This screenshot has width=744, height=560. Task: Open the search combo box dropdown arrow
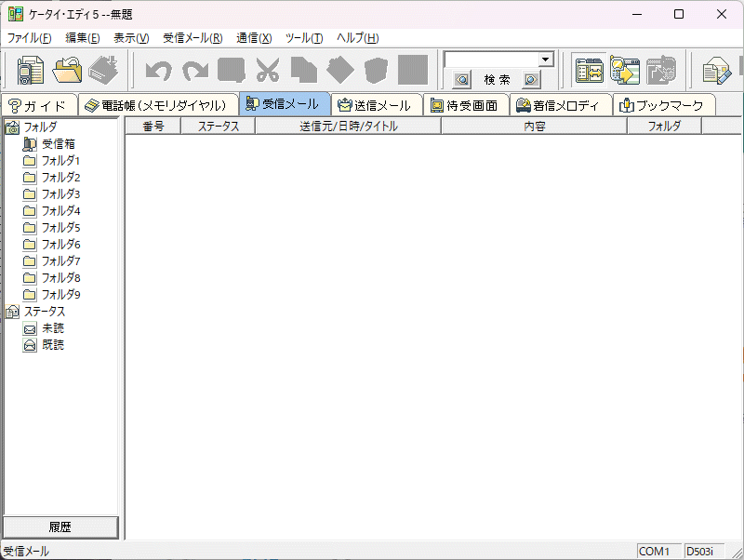[546, 60]
